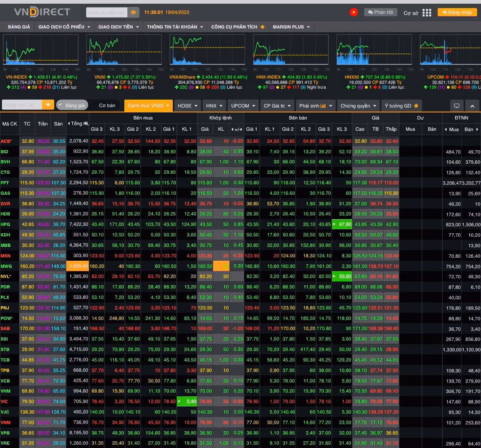Open the VN-INDEX mini chart
Screen dimensions: 481x448
coord(41,49)
